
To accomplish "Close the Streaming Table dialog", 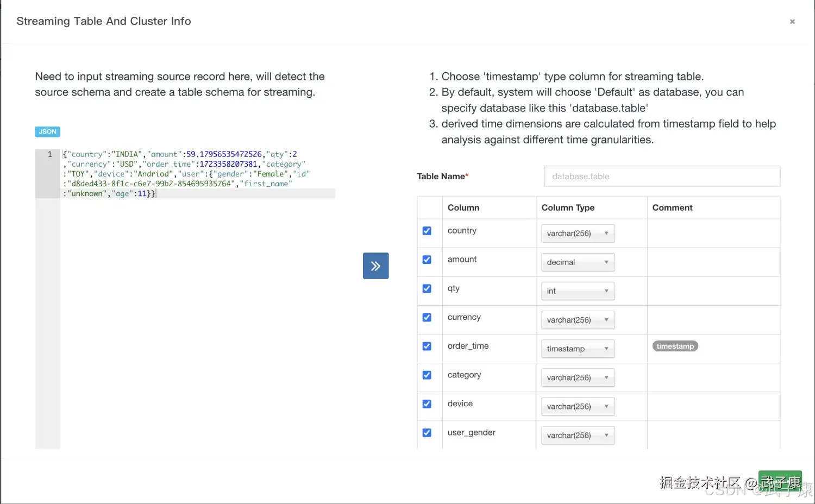I will [x=792, y=22].
